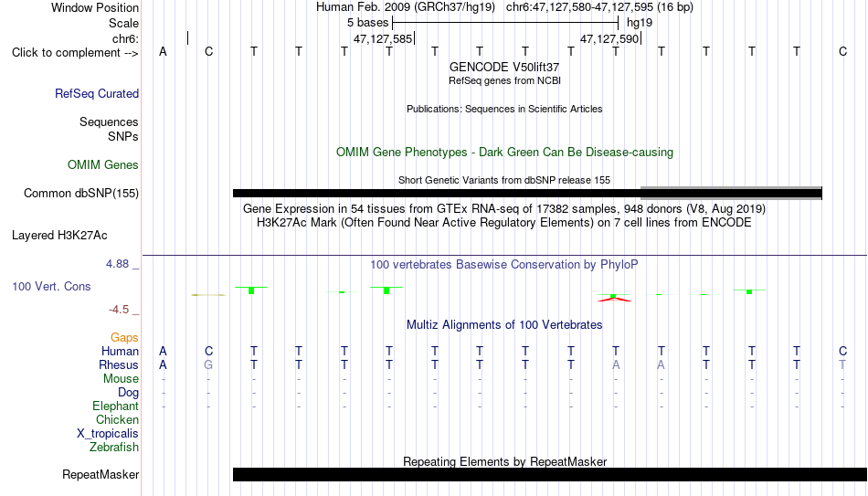868x496 pixels.
Task: Click the -4.5 PhyloP lower scale value
Action: (x=119, y=310)
